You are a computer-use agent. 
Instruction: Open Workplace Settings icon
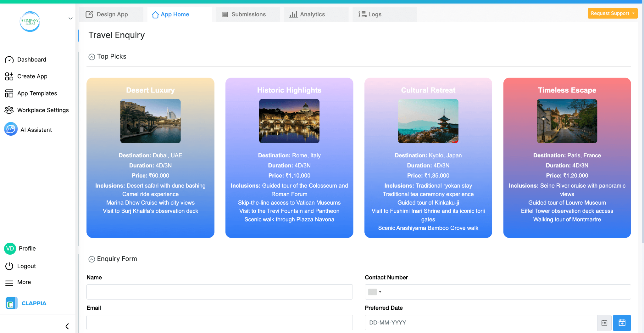[9, 110]
